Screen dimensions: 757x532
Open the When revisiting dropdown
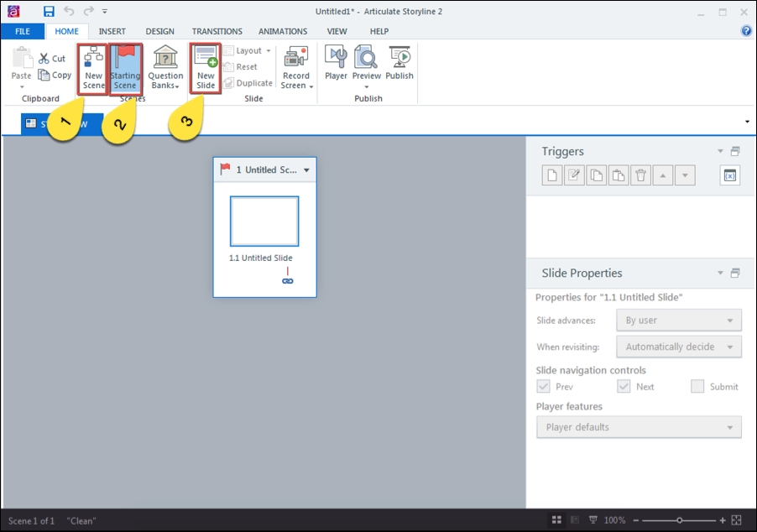pyautogui.click(x=679, y=347)
